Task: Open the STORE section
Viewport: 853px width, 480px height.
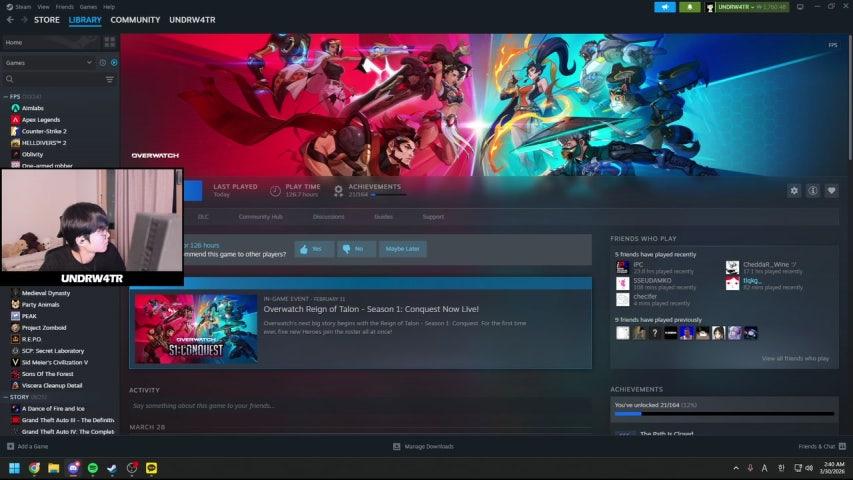Action: pyautogui.click(x=47, y=20)
